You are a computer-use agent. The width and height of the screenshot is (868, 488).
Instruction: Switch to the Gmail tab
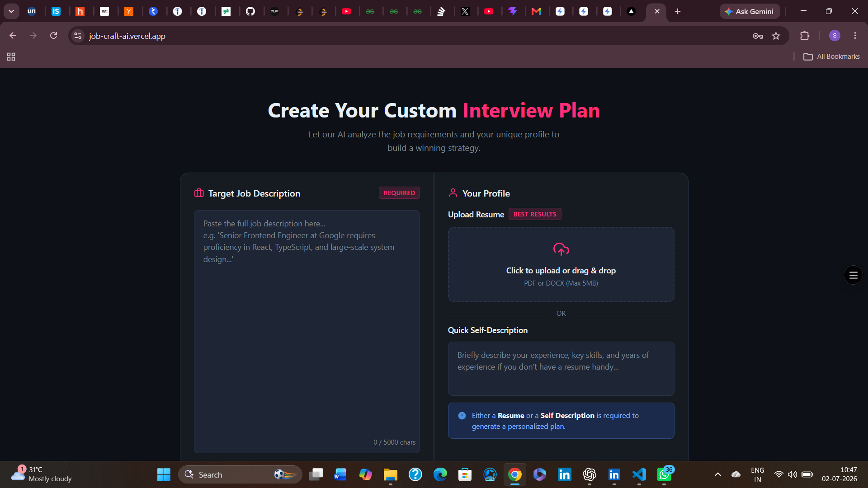pos(536,11)
